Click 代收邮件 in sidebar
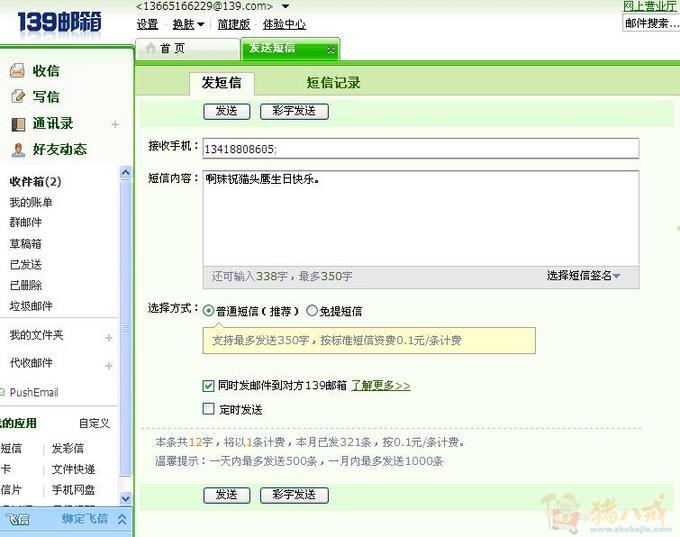Viewport: 680px width, 537px height. coord(31,363)
